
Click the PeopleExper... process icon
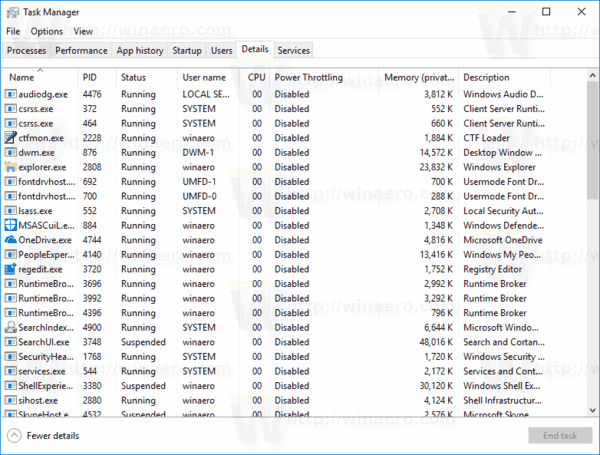(11, 254)
